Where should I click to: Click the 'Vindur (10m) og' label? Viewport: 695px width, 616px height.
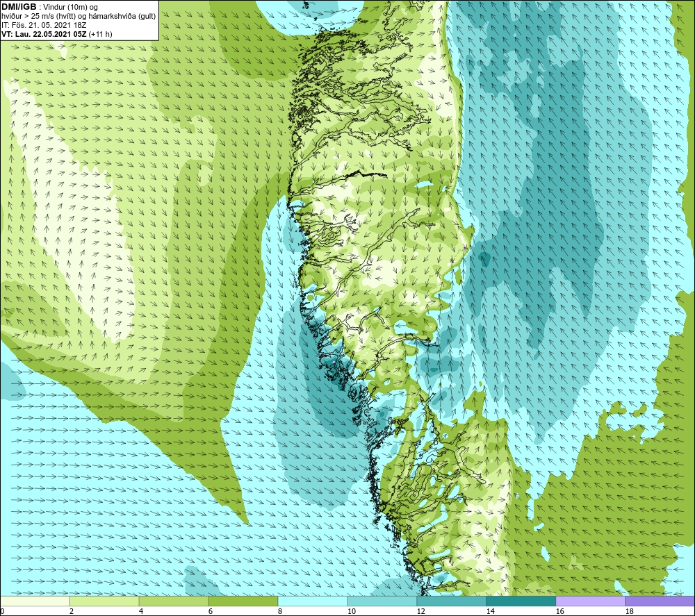(x=70, y=8)
